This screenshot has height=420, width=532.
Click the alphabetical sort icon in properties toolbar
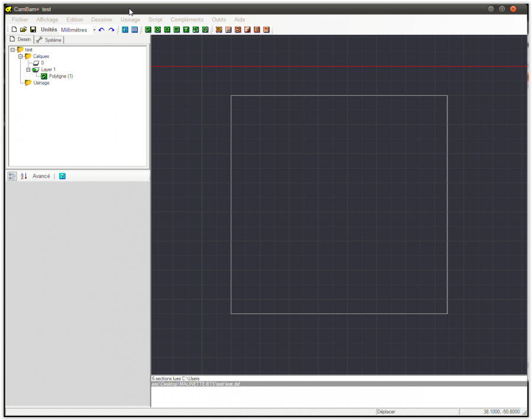[x=24, y=176]
